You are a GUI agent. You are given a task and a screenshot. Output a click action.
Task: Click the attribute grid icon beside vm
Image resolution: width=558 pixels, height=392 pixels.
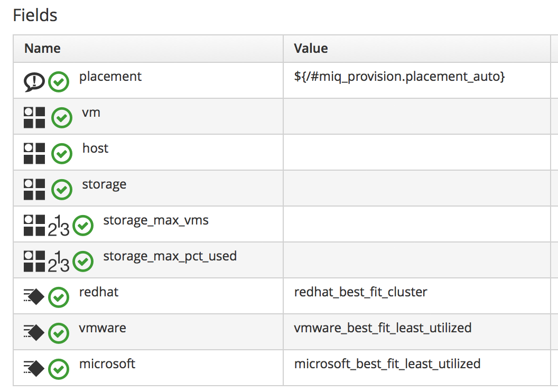(x=35, y=118)
